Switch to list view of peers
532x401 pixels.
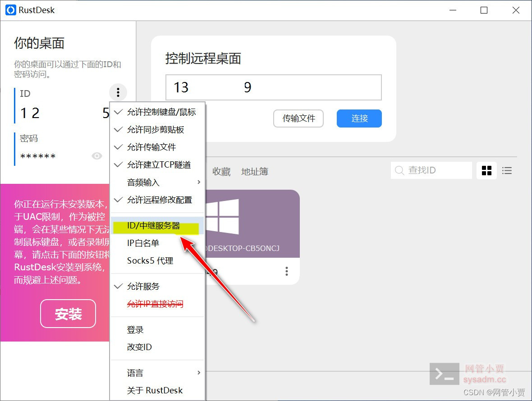507,170
